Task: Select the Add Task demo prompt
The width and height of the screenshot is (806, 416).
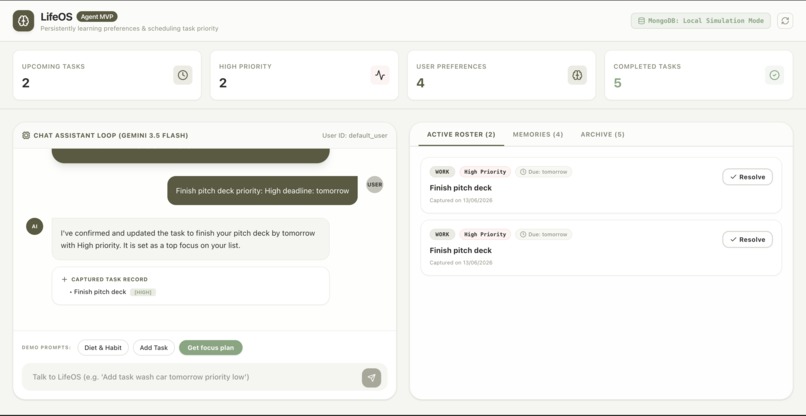Action: [x=154, y=348]
